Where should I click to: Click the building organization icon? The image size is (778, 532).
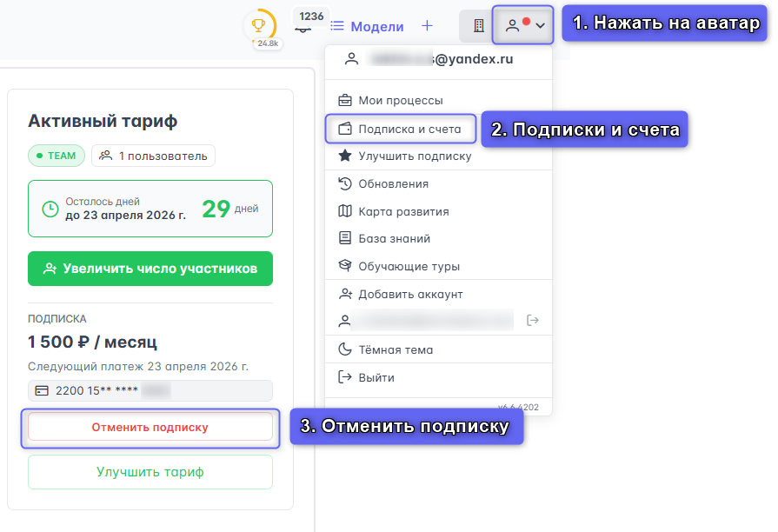(x=477, y=26)
